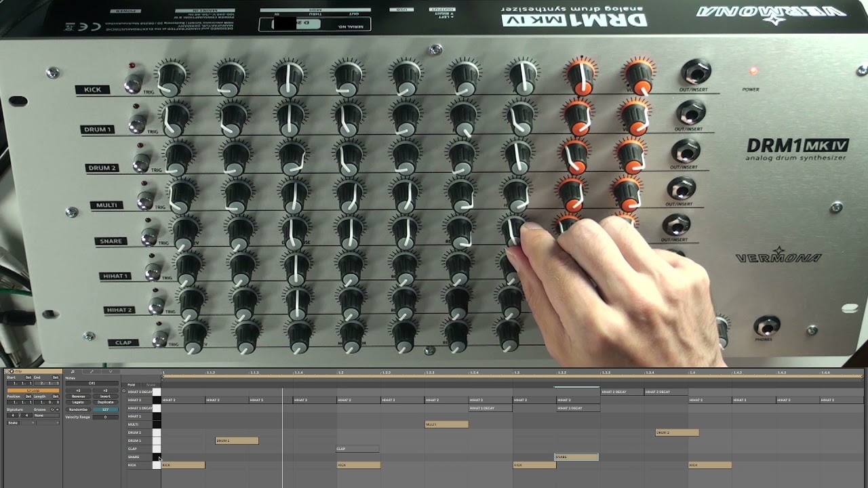The width and height of the screenshot is (868, 488).
Task: Select the DRUM 1 note clip
Action: [237, 441]
